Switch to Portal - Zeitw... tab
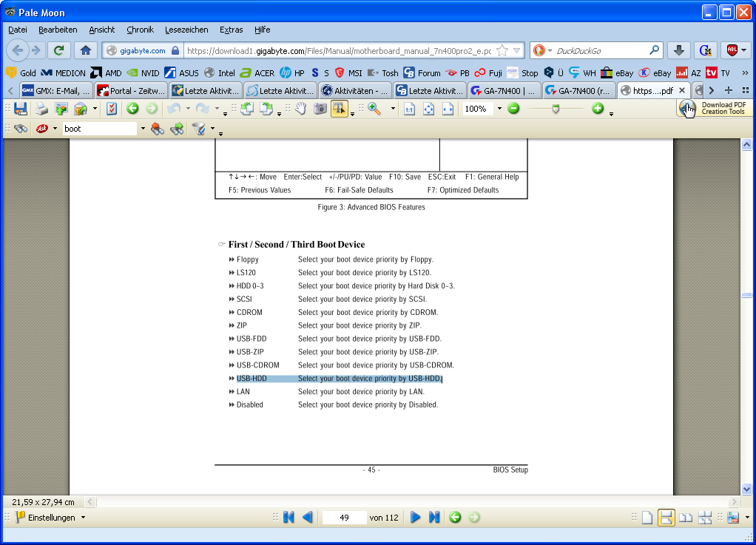This screenshot has height=545, width=756. tap(131, 91)
